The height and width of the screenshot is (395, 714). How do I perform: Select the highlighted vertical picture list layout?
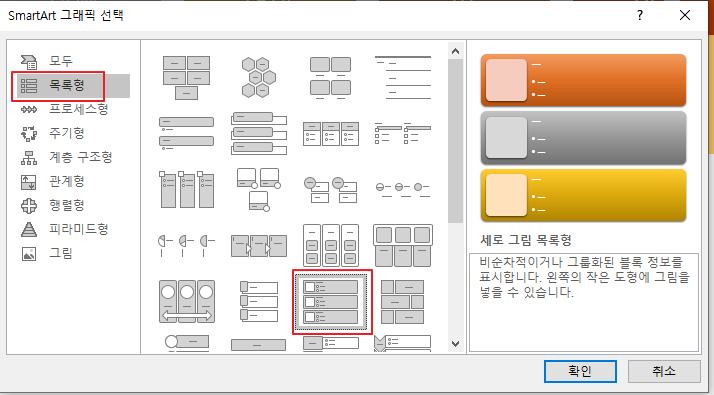pos(331,302)
